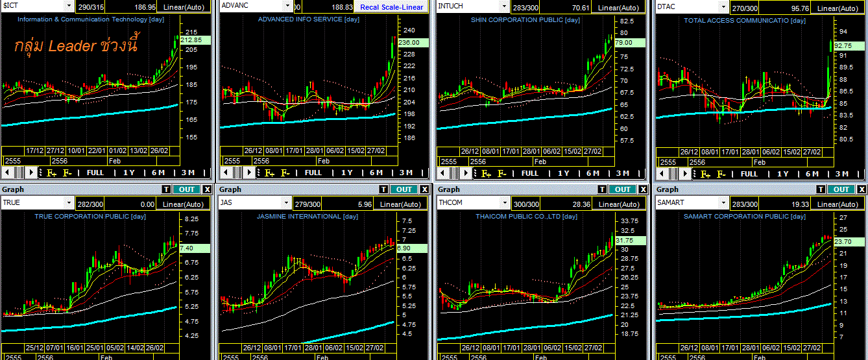
Task: Click the left scroll arrow in the DTAC chart
Action: 662,173
